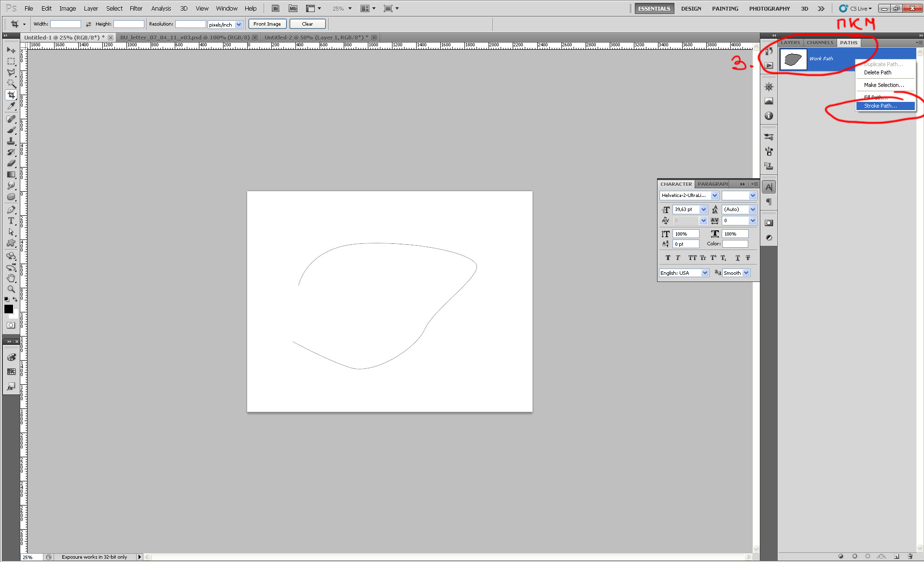This screenshot has width=924, height=562.
Task: Choose Stroke Path from context menu
Action: point(885,106)
